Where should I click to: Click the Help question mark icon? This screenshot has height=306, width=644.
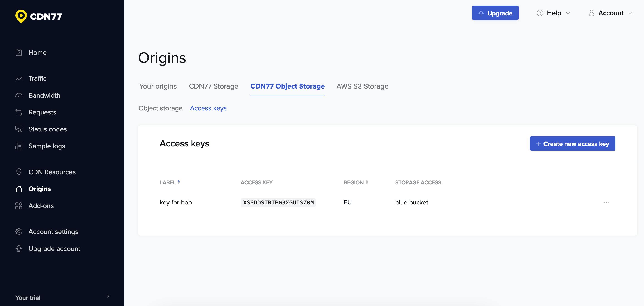[540, 13]
